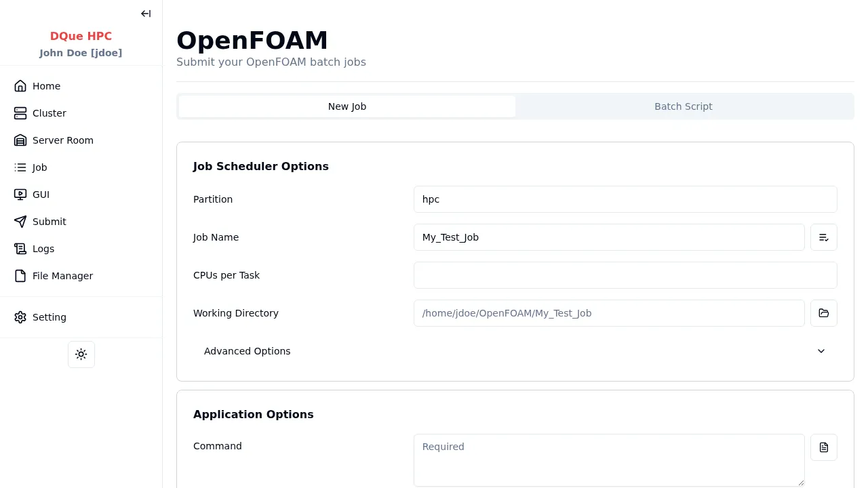Expand Advanced Options section

click(x=248, y=351)
